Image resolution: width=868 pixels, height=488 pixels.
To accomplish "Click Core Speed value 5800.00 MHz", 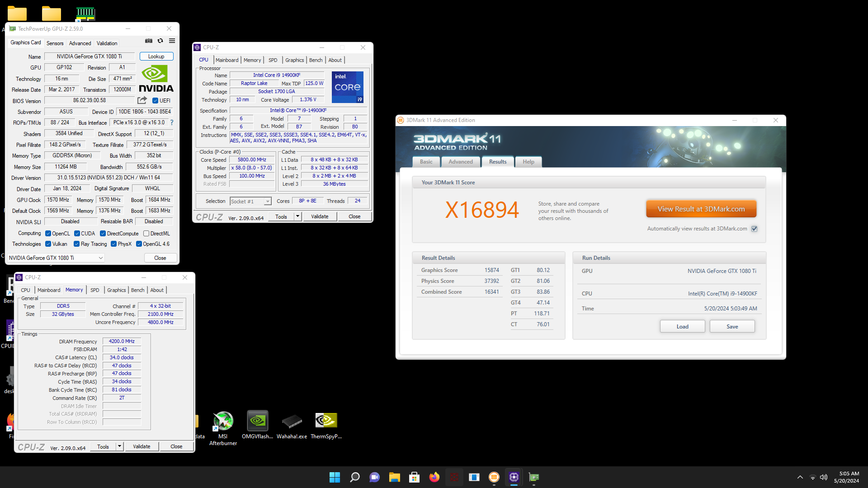I will 252,160.
